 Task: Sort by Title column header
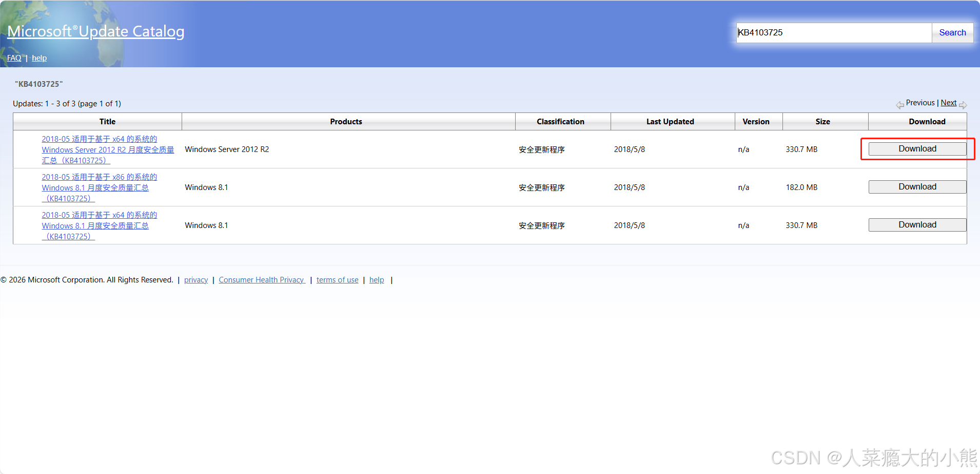tap(107, 122)
